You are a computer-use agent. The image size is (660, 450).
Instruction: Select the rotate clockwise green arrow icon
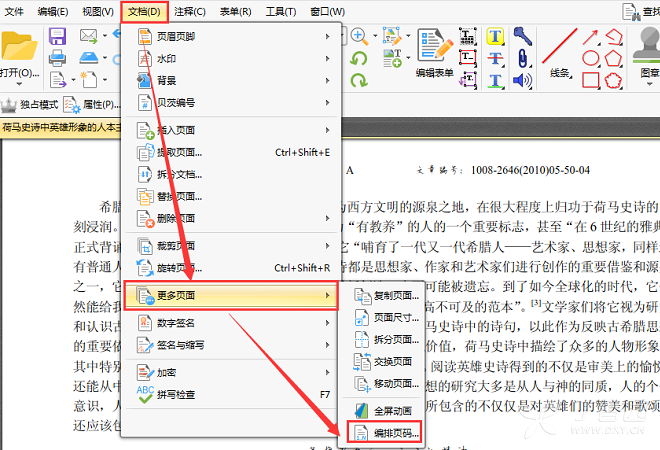tap(359, 80)
